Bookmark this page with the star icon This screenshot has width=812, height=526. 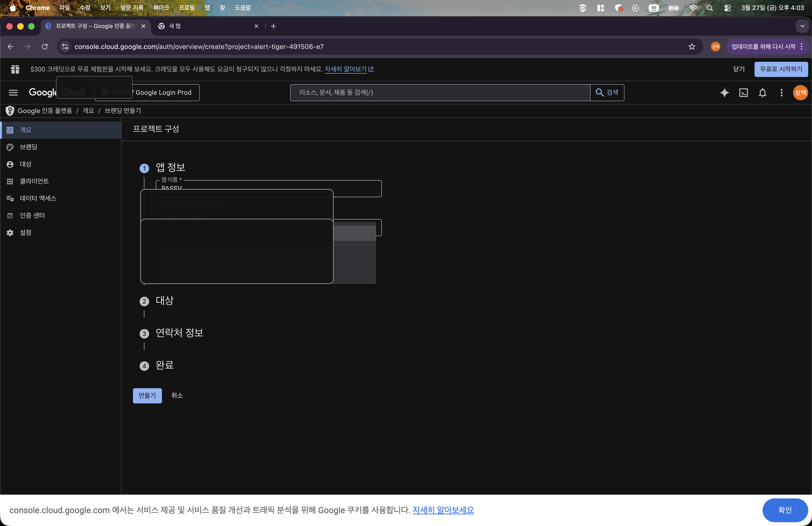[692, 46]
